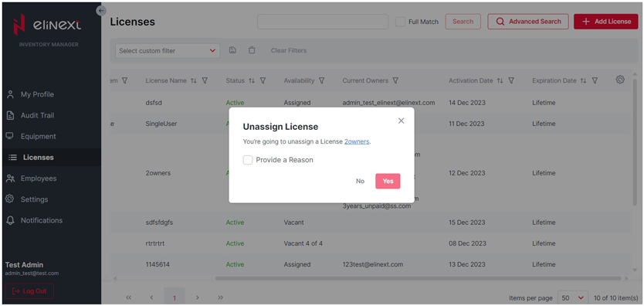Click 'Vacant 4 of 4' availability cell

point(303,243)
